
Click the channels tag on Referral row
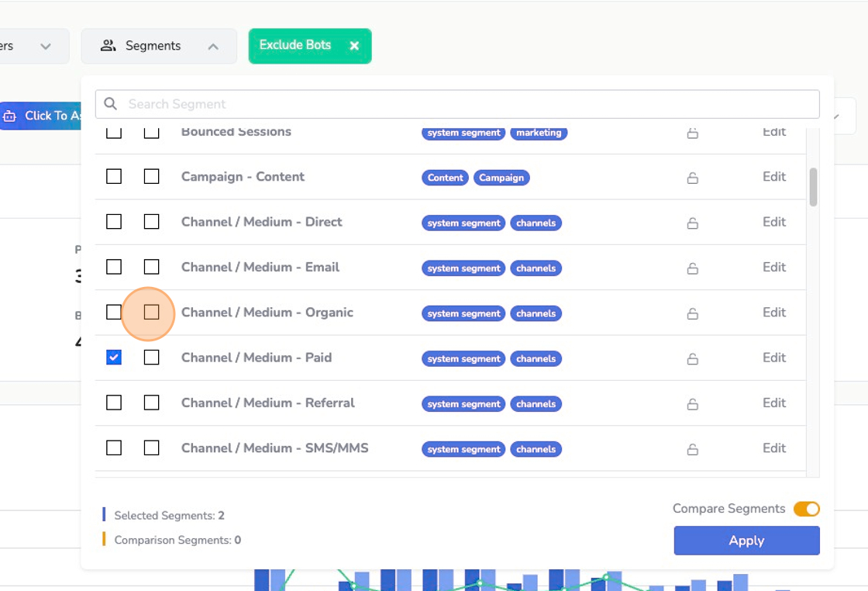536,404
